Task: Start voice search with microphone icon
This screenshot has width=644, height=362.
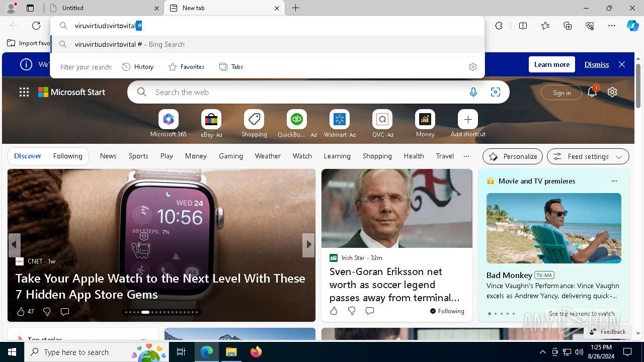Action: [473, 92]
